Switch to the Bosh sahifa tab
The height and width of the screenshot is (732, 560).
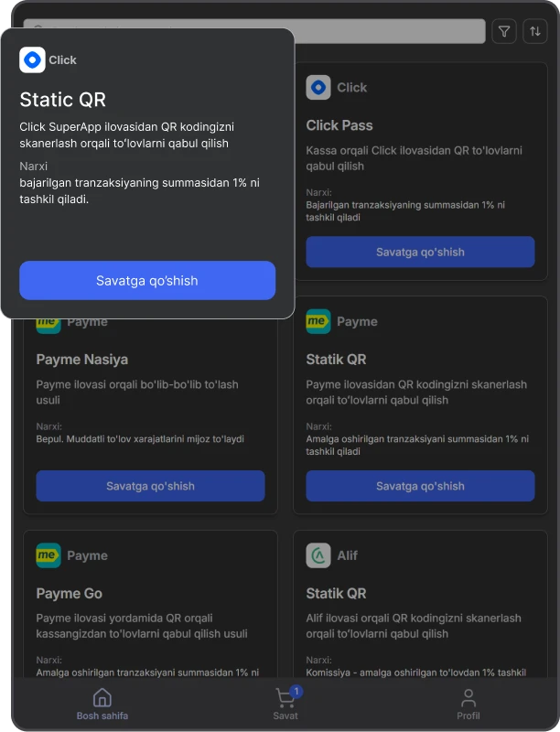(102, 705)
